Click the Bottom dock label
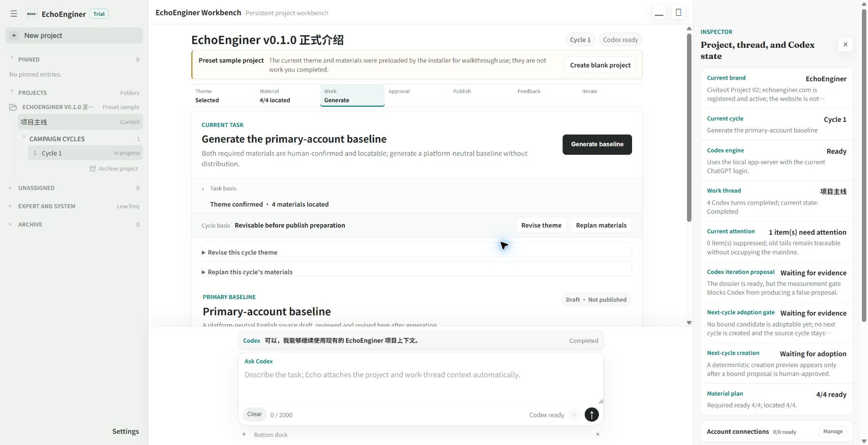 tap(271, 435)
